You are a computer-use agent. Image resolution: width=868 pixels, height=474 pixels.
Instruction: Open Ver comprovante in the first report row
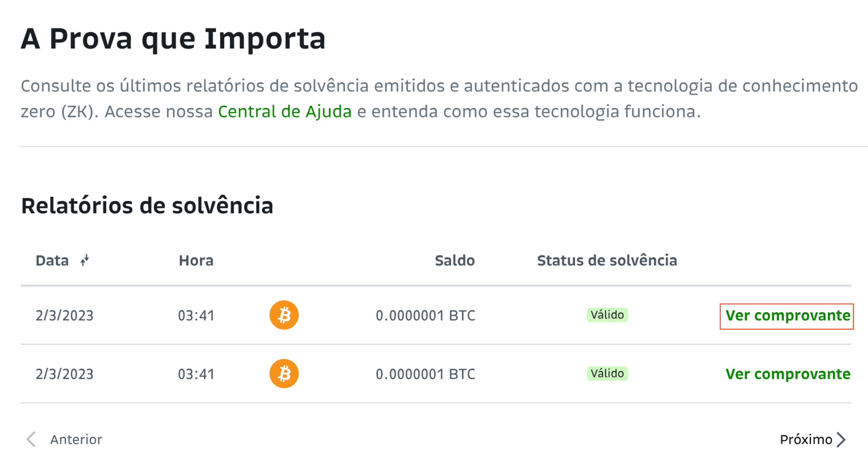788,316
